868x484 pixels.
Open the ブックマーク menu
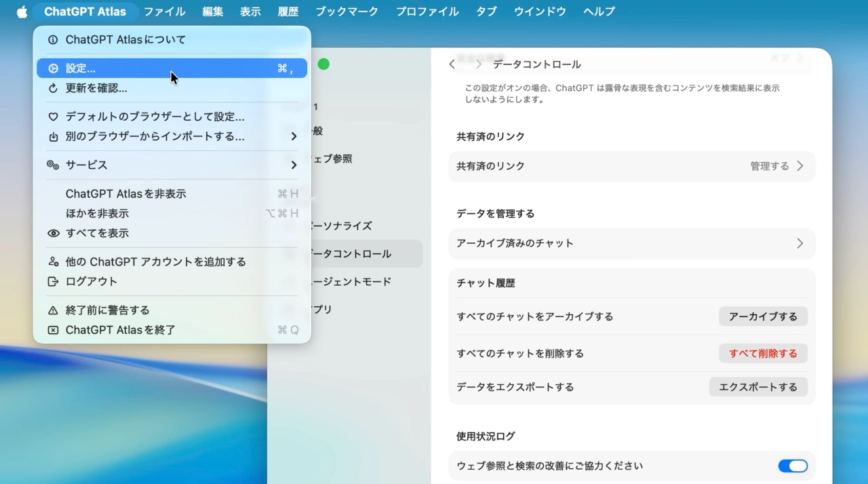tap(347, 12)
